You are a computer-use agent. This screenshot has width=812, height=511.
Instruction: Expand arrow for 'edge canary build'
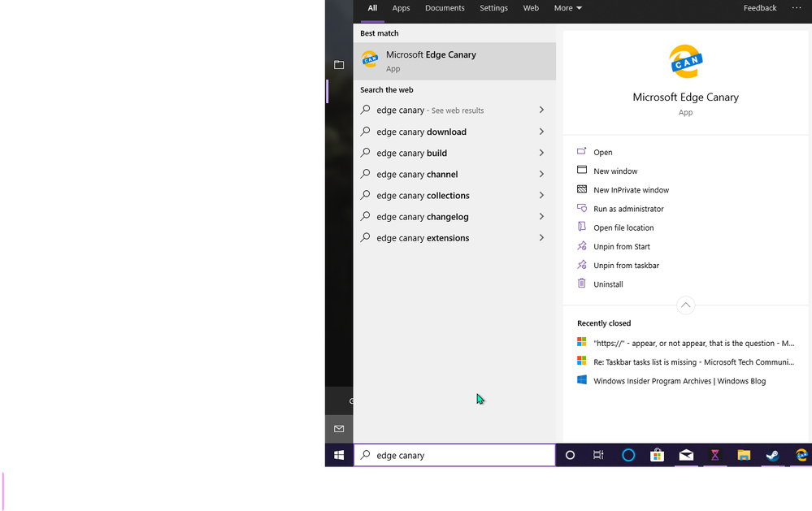(x=541, y=153)
